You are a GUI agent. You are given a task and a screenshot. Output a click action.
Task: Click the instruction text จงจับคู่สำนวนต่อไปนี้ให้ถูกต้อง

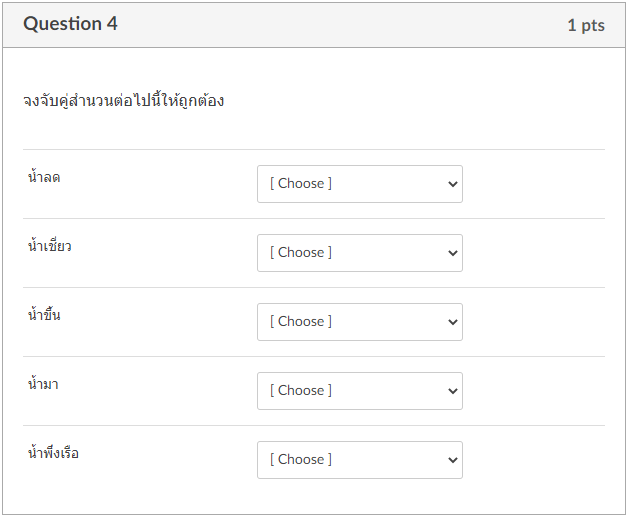(123, 101)
